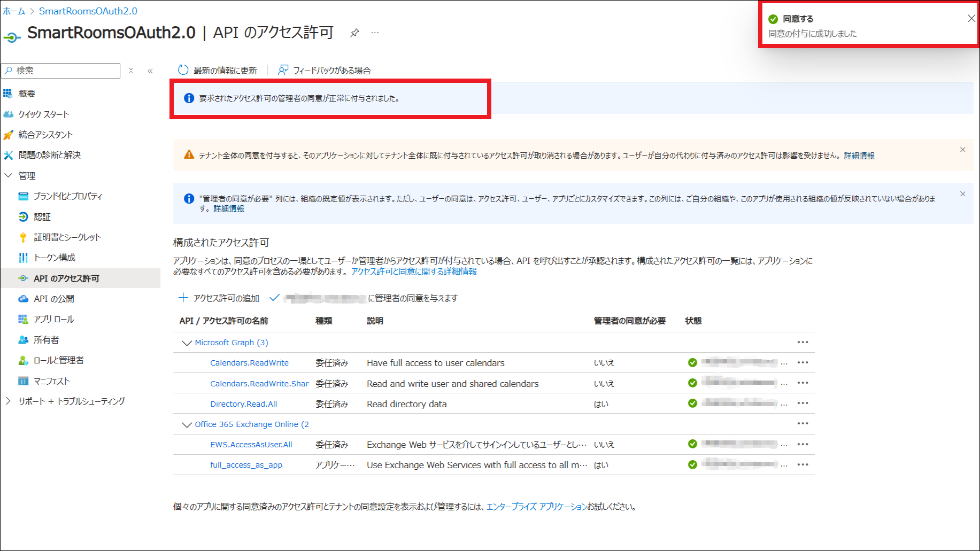The width and height of the screenshot is (980, 551).
Task: Close the orange tenant consent warning banner
Action: click(x=962, y=150)
